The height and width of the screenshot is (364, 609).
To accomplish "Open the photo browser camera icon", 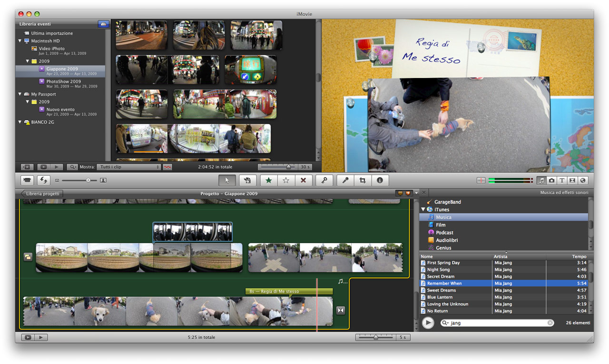I will click(551, 180).
